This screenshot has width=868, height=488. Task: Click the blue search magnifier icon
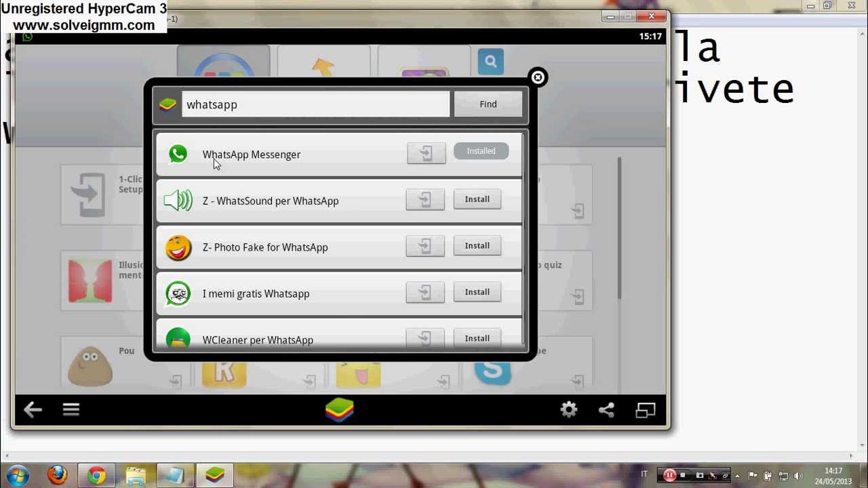pos(490,62)
